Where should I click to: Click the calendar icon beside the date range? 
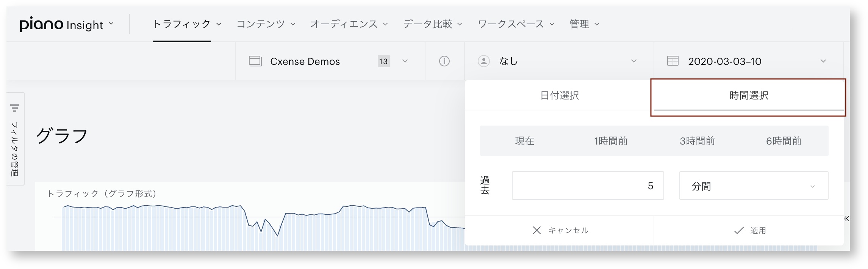click(673, 61)
